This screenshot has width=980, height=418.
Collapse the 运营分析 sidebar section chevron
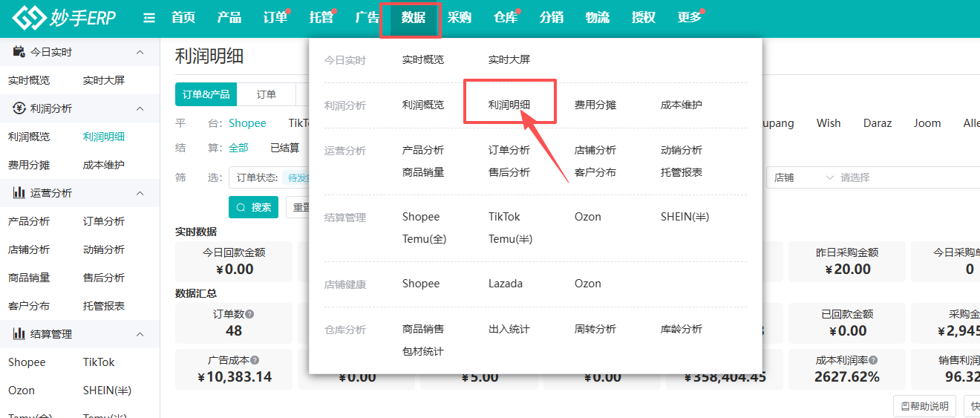(140, 193)
